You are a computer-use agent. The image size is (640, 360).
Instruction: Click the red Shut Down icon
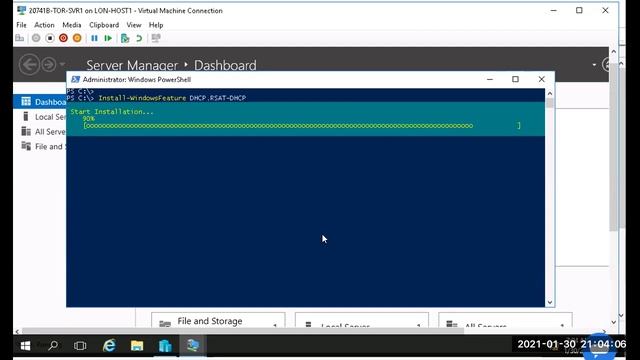click(63, 38)
